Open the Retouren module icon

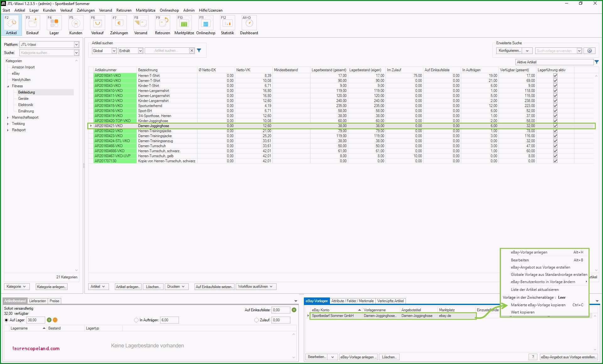[x=162, y=25]
